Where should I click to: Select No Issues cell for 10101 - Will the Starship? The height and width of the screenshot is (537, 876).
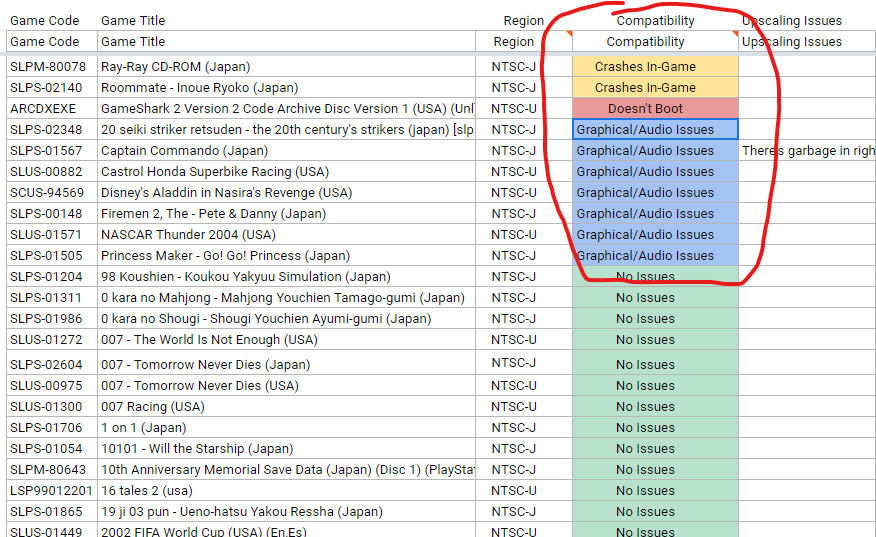[655, 448]
